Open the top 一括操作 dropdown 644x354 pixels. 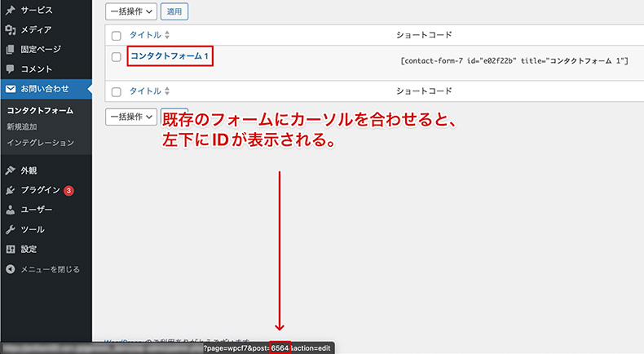click(x=131, y=11)
